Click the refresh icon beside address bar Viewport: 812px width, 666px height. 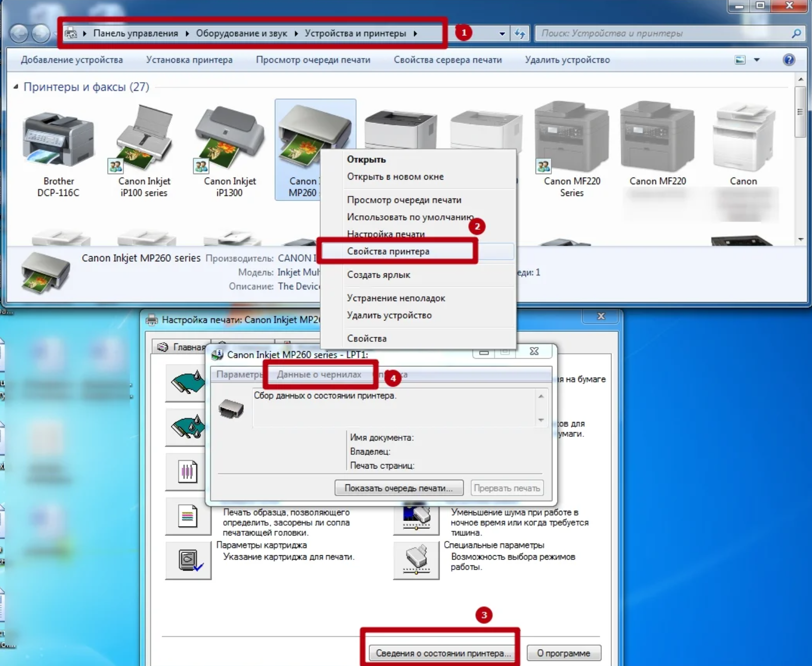(x=520, y=34)
